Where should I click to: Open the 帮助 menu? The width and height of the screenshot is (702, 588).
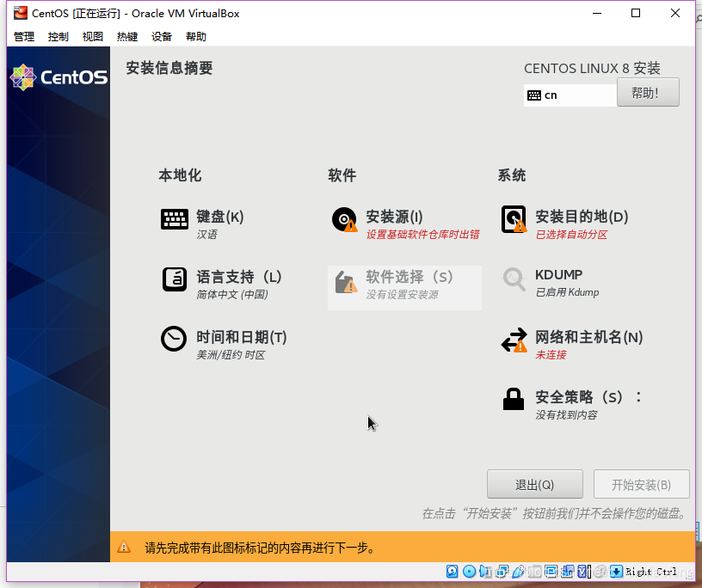pos(196,37)
